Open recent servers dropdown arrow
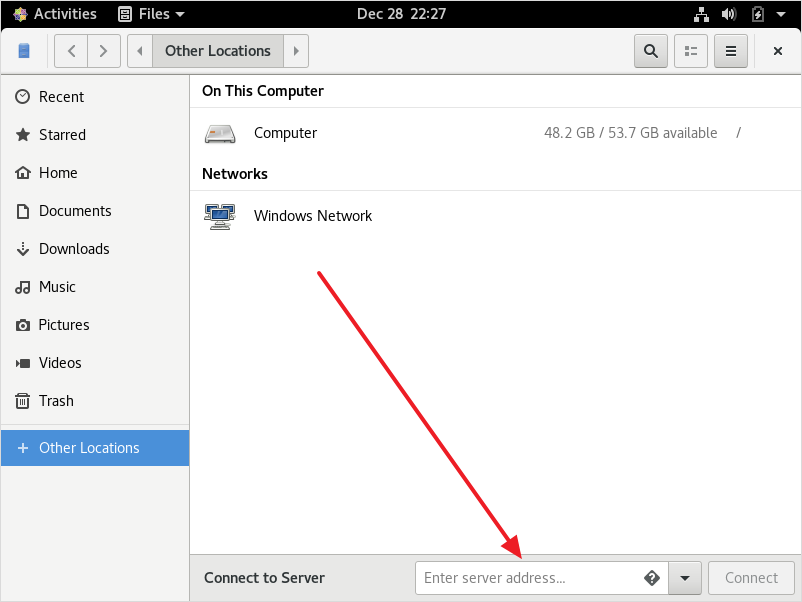This screenshot has width=802, height=602. [685, 578]
